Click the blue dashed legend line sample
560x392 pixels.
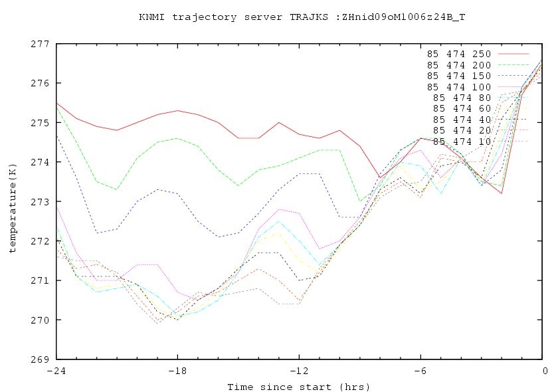[x=513, y=76]
